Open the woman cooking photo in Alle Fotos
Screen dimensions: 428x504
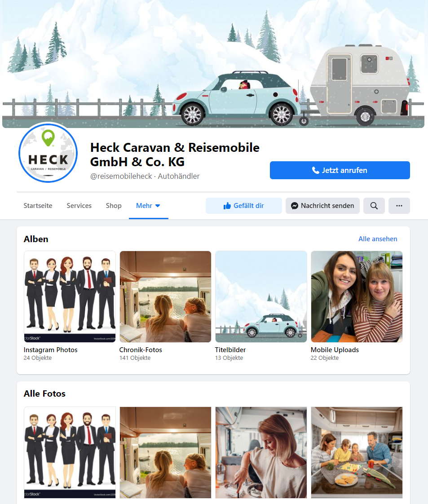coord(261,452)
